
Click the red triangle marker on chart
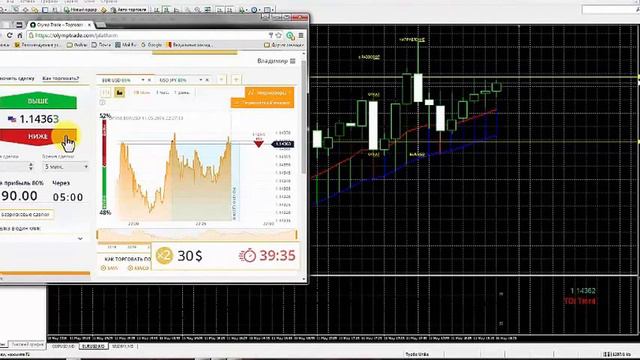click(x=258, y=144)
